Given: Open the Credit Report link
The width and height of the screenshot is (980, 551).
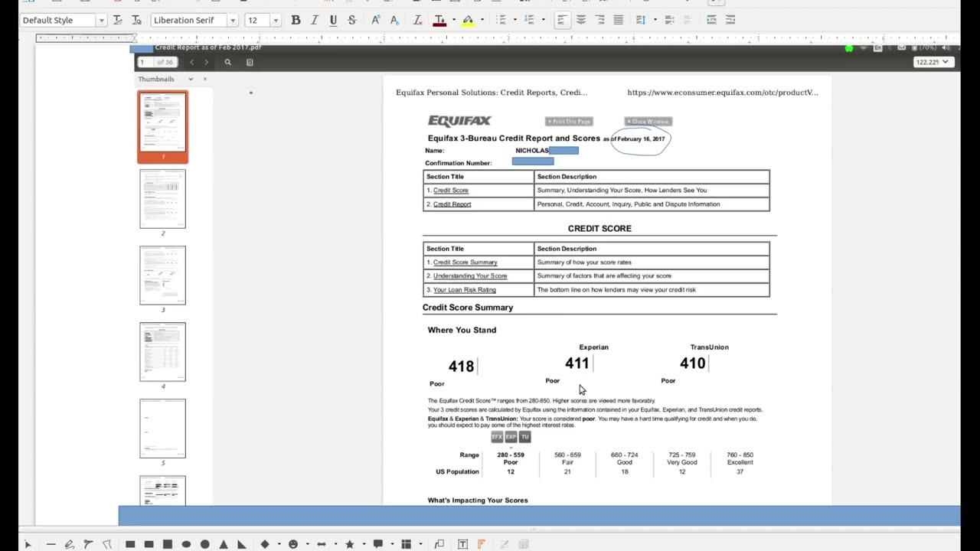Looking at the screenshot, I should 452,204.
